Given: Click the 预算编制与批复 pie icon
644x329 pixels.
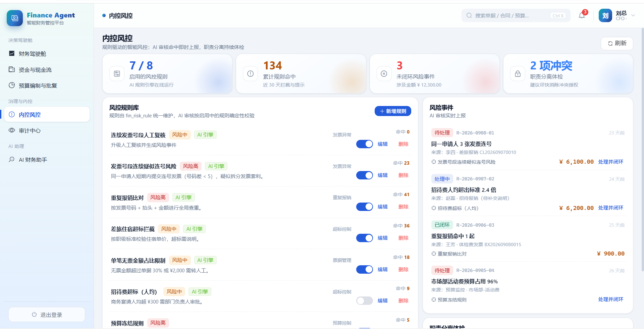Looking at the screenshot, I should [12, 85].
